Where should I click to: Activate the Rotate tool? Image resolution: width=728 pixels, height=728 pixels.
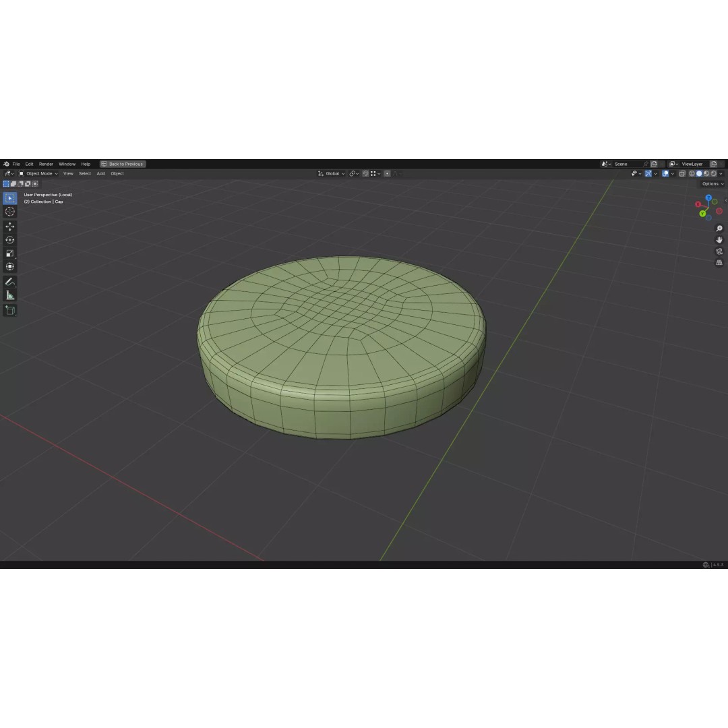coord(9,240)
